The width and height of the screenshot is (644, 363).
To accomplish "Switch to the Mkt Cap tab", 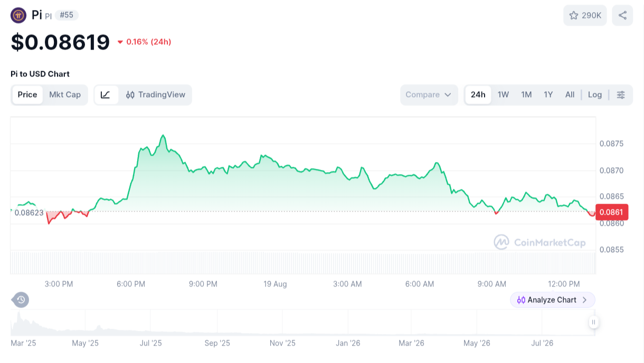I will [x=65, y=95].
